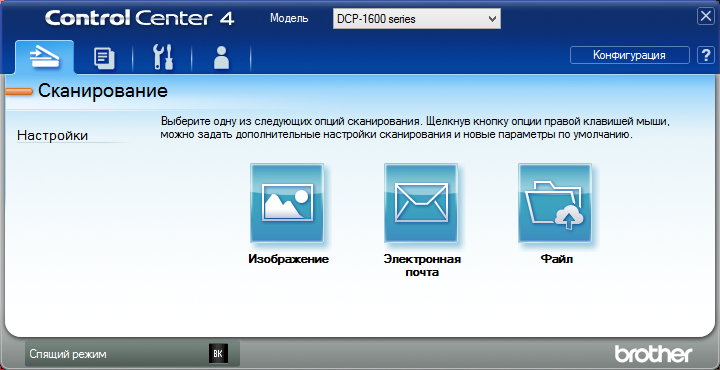
Task: Open the Конфигурация button
Action: pyautogui.click(x=630, y=55)
